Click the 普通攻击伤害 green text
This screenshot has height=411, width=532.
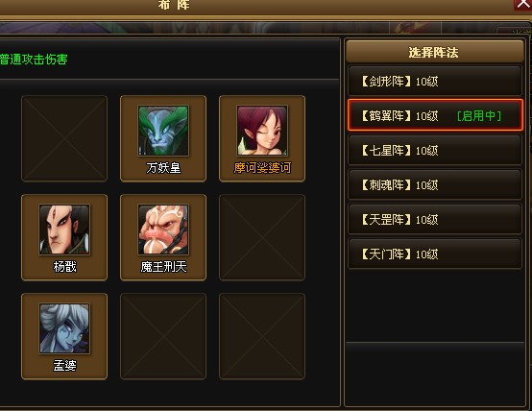point(34,60)
